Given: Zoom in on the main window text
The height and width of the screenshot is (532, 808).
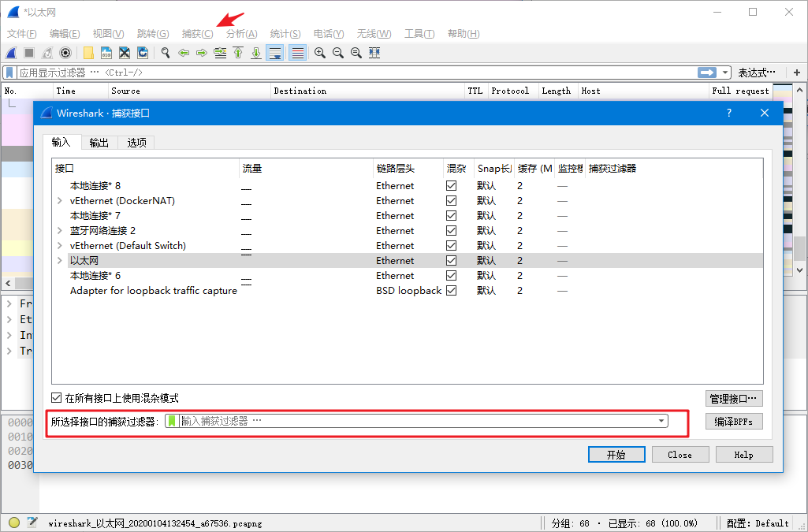Looking at the screenshot, I should (x=320, y=53).
